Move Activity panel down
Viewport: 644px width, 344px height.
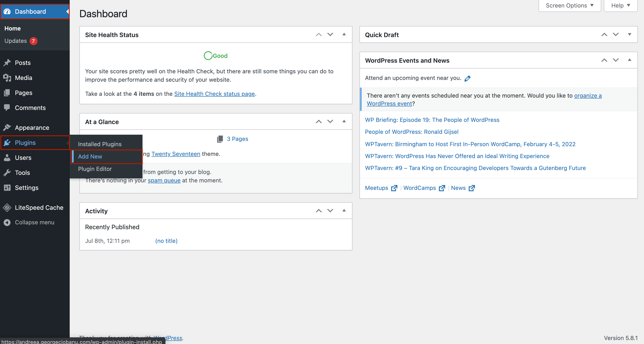(330, 211)
